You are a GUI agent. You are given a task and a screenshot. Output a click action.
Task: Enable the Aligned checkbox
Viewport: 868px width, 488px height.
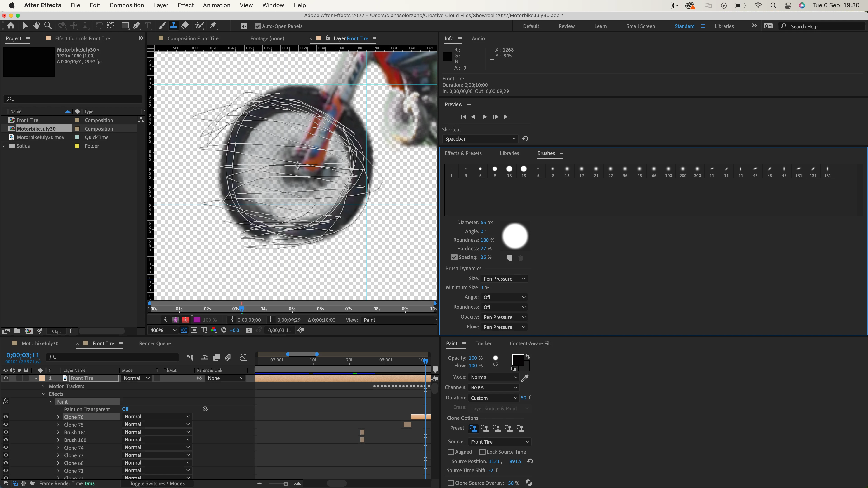click(451, 452)
